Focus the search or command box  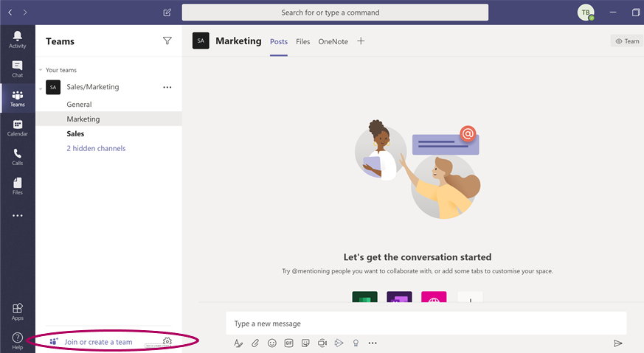(x=335, y=13)
